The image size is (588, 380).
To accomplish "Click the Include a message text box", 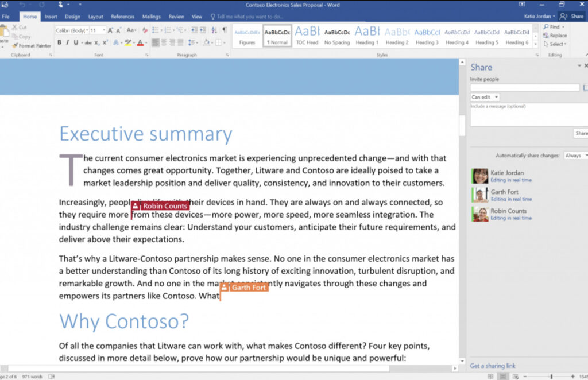I will point(529,115).
